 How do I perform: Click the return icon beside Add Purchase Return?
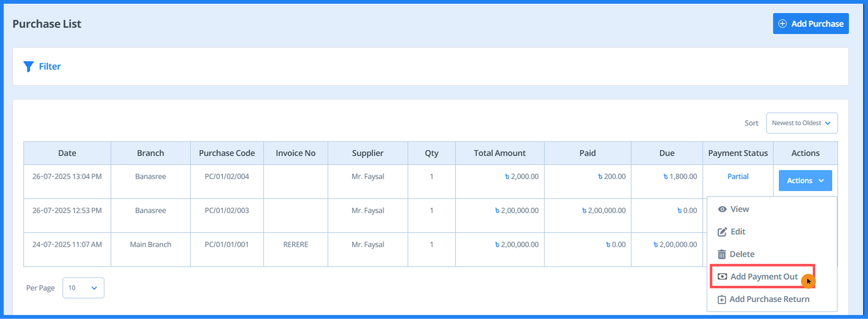(x=721, y=299)
